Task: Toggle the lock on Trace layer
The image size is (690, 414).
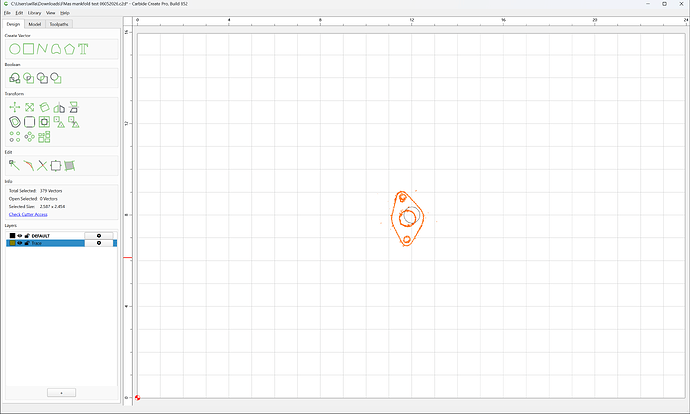Action: (x=27, y=243)
